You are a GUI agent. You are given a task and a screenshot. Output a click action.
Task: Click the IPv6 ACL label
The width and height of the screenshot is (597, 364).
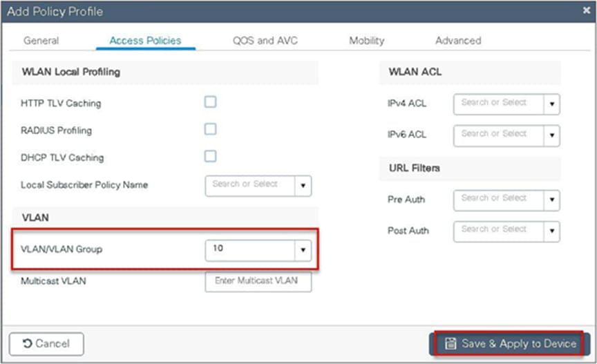[x=406, y=135]
